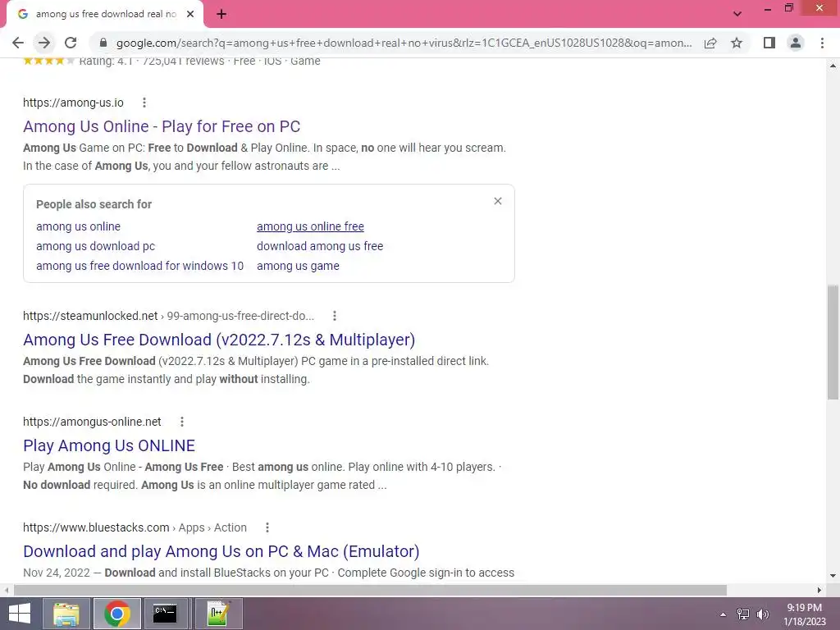
Task: Click the horizontal scroll left arrow
Action: point(7,590)
